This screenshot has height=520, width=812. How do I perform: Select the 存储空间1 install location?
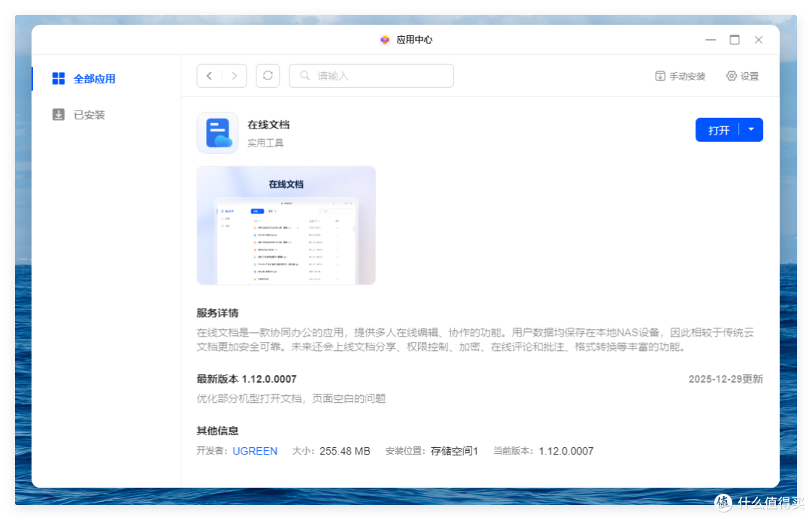[454, 451]
